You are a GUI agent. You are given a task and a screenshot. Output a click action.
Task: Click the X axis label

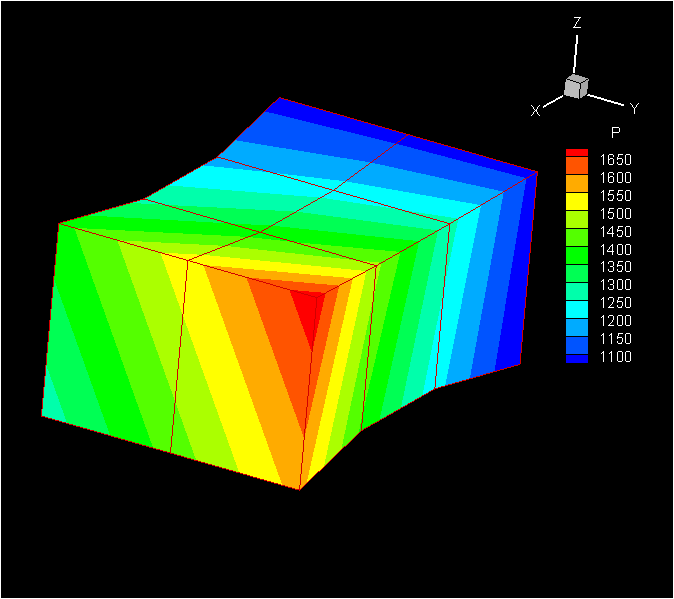(535, 111)
